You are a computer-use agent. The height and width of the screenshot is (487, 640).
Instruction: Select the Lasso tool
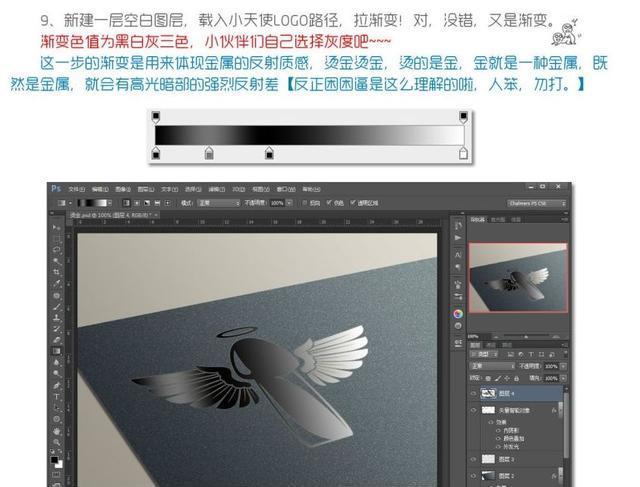point(56,249)
